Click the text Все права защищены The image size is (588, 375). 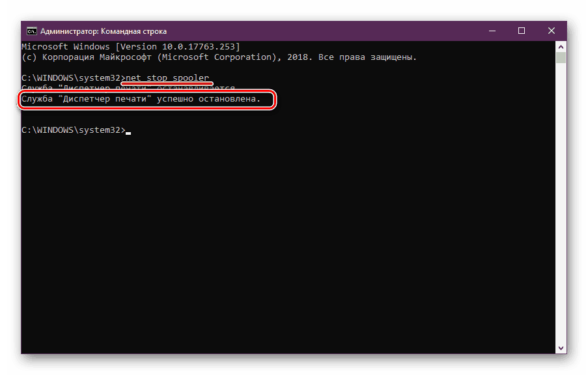point(367,57)
